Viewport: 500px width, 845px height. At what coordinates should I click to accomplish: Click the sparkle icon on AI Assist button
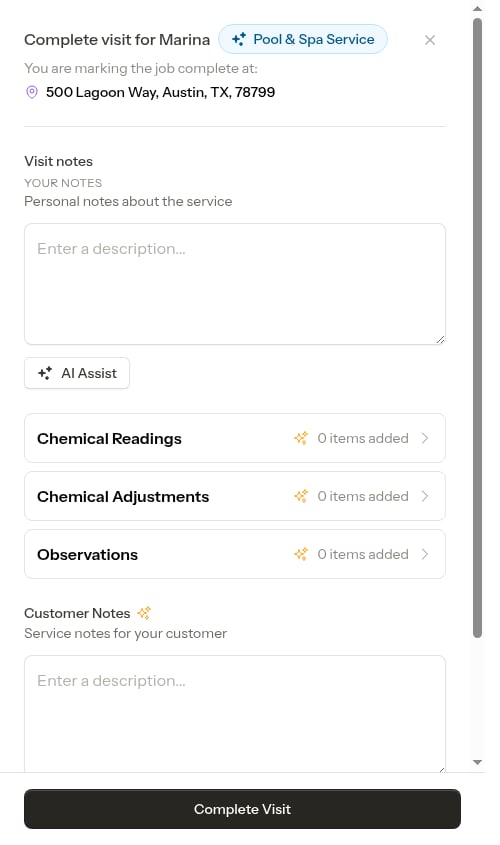point(45,373)
